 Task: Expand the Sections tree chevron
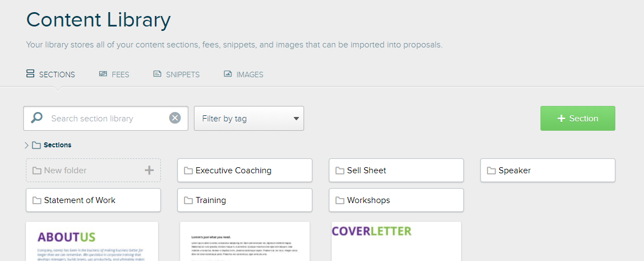[x=26, y=145]
